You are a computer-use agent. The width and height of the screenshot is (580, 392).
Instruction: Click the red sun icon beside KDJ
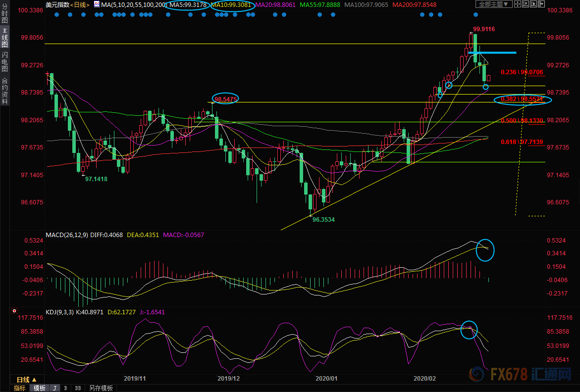14,311
